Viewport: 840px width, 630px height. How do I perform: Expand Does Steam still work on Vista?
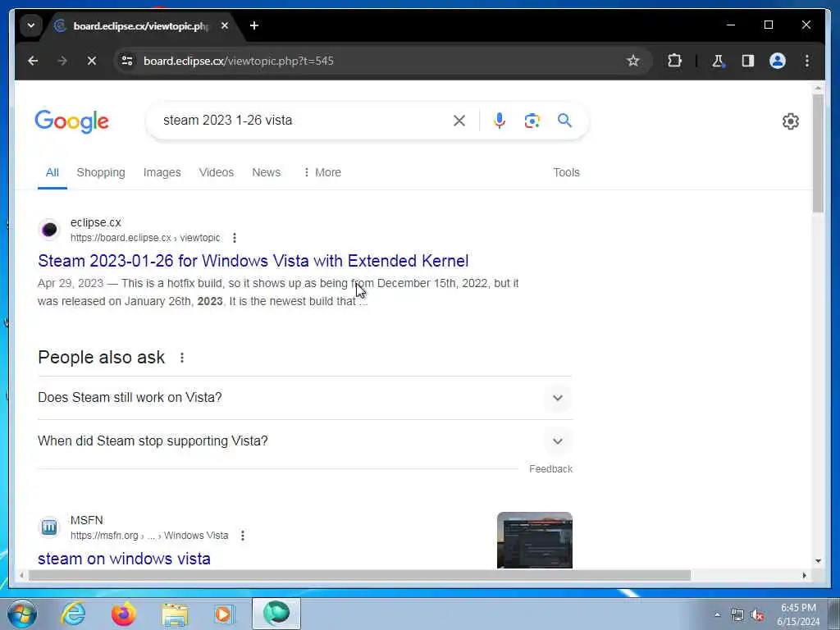coord(305,398)
